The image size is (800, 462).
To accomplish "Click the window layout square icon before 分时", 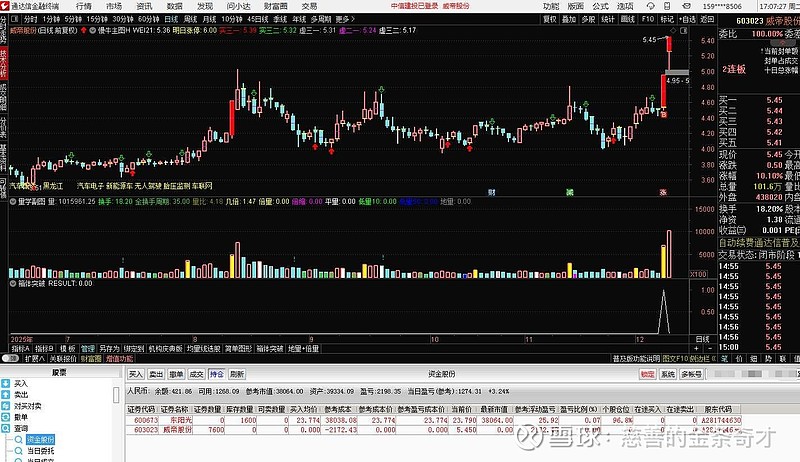I will [15, 19].
